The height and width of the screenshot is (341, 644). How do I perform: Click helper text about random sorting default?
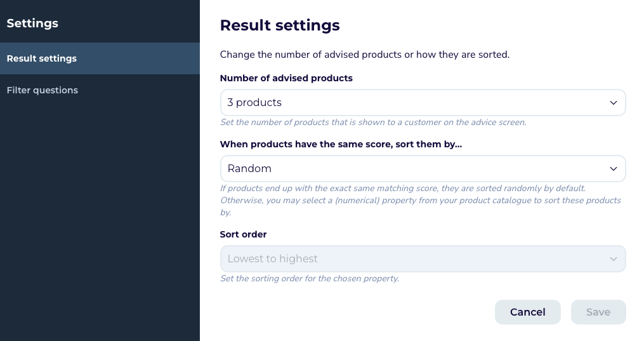[421, 201]
